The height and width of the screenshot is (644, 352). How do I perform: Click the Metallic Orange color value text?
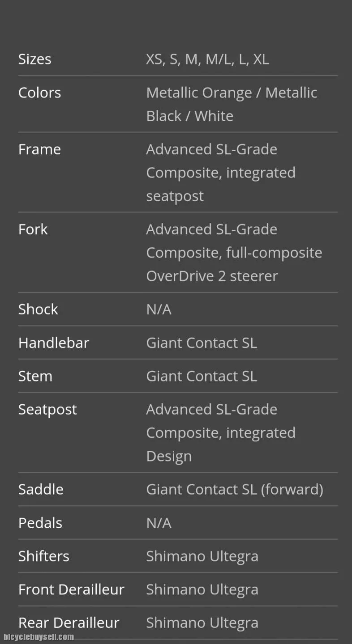199,93
